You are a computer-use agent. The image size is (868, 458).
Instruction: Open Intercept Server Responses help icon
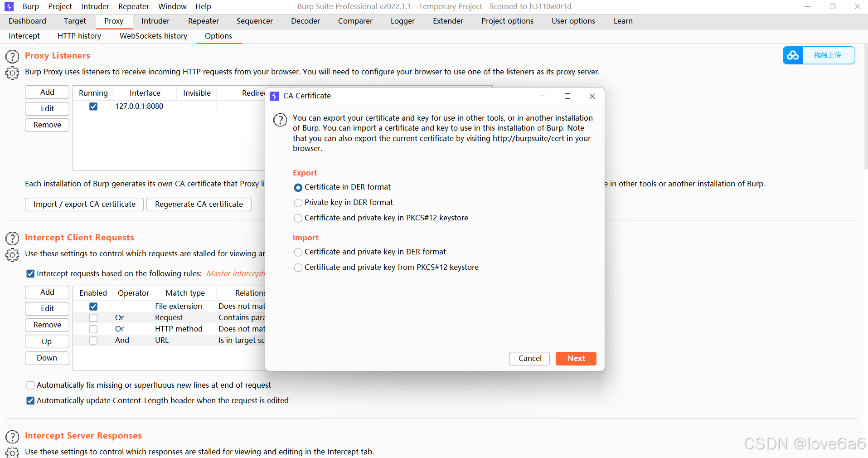(x=12, y=437)
